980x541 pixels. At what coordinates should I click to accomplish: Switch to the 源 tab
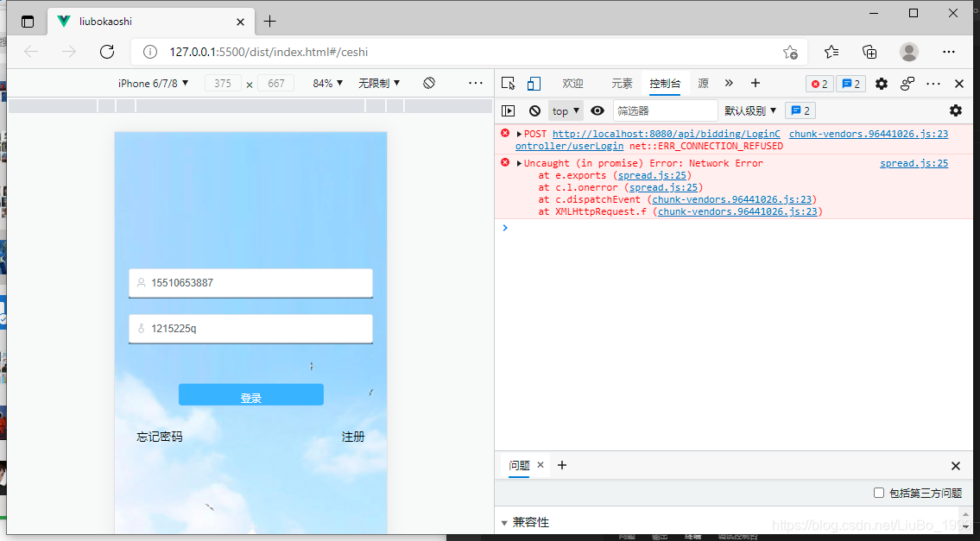(703, 84)
